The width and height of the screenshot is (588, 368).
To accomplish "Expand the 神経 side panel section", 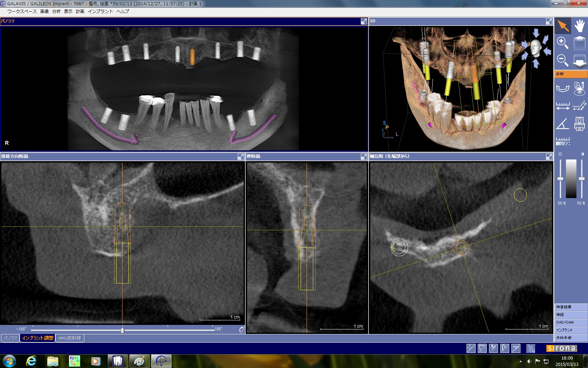I will 570,315.
